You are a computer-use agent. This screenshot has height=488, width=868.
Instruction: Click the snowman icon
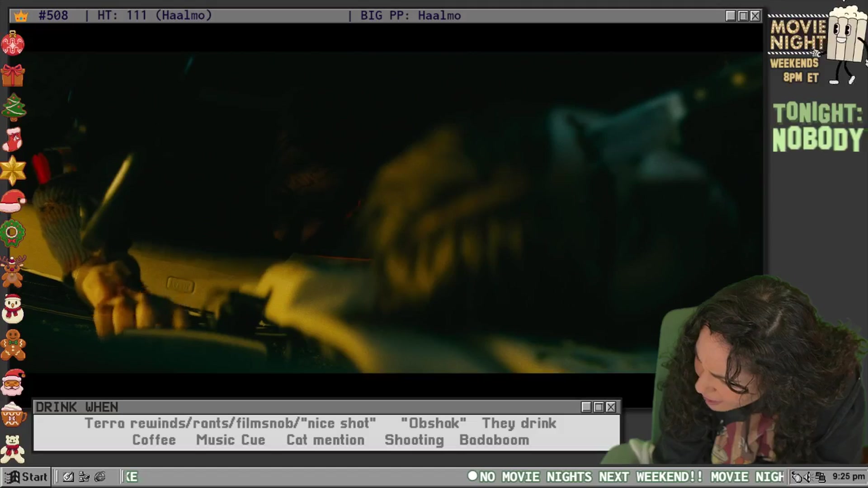point(13,309)
